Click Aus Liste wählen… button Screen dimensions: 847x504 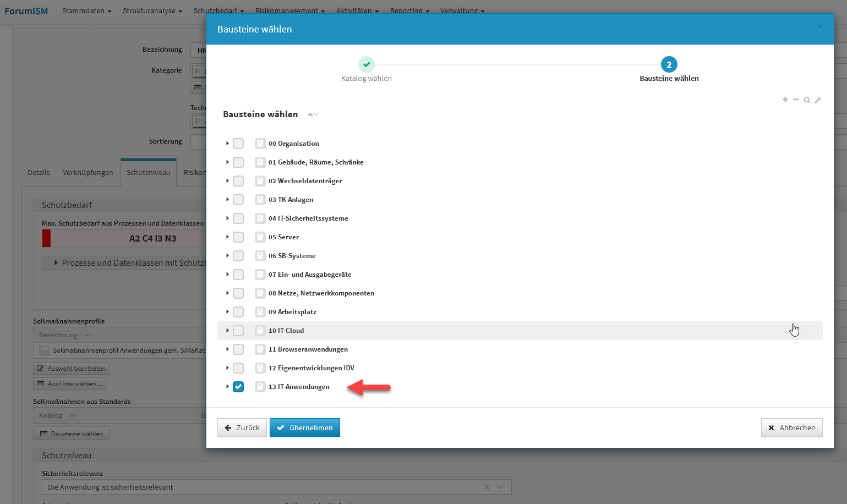click(70, 384)
